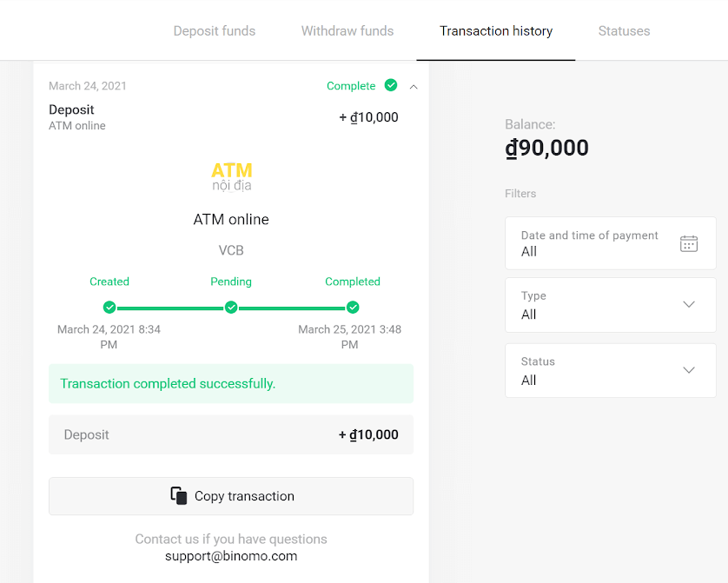728x583 pixels.
Task: Click the Transaction completed successfully banner
Action: pos(231,383)
